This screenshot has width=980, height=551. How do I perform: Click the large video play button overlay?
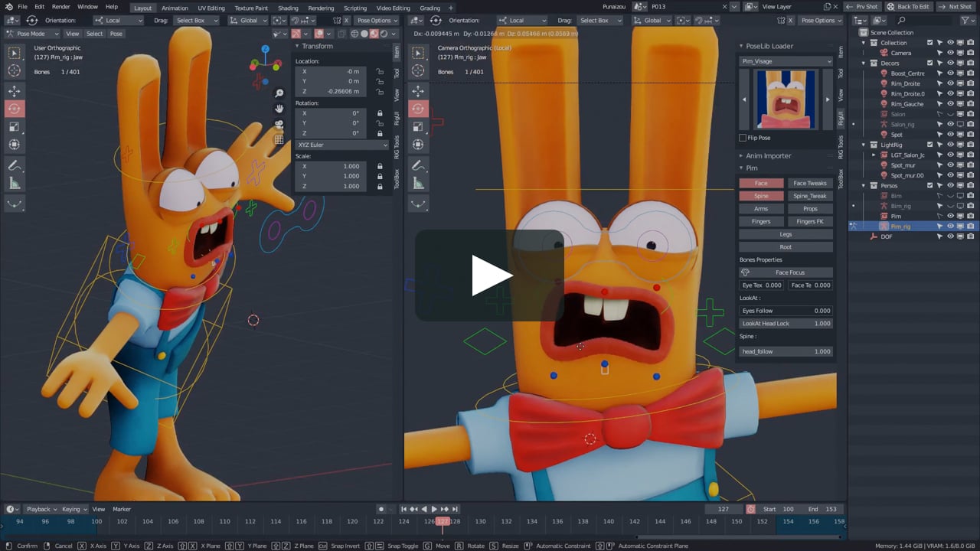tap(490, 275)
